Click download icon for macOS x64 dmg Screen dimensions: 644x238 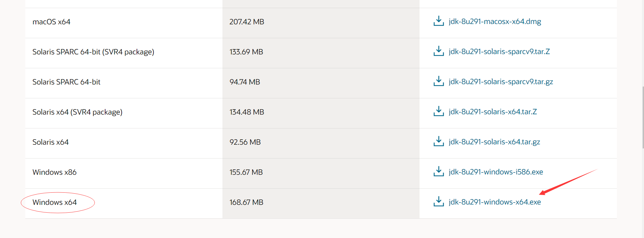(438, 21)
